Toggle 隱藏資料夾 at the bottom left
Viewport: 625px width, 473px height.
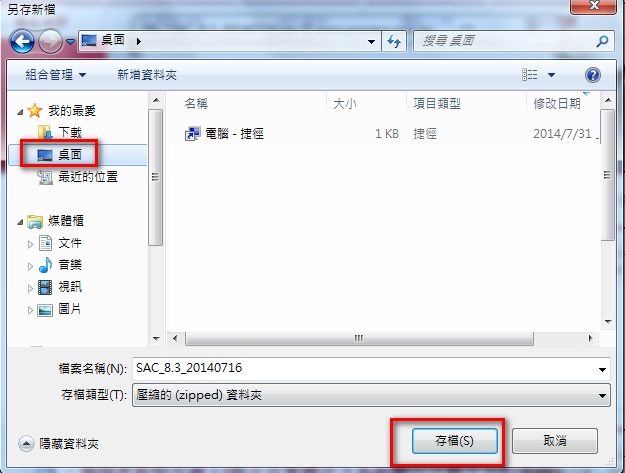[x=58, y=444]
